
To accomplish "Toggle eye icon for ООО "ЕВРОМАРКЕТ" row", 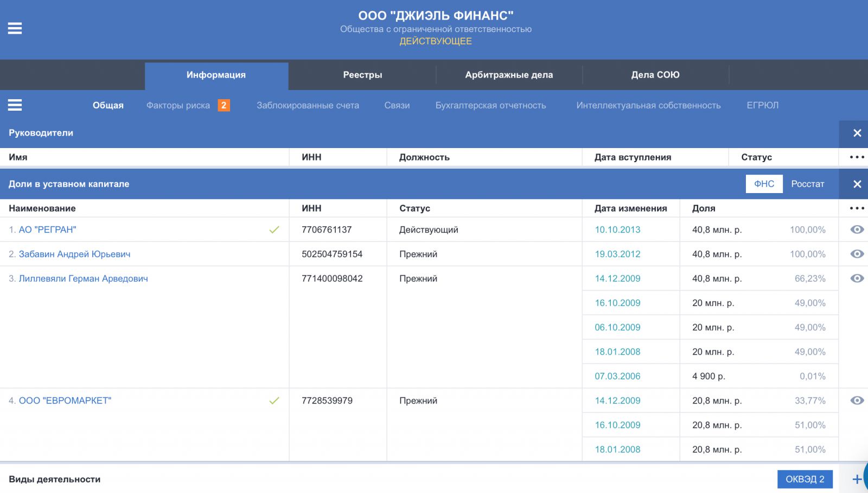I will click(x=857, y=400).
